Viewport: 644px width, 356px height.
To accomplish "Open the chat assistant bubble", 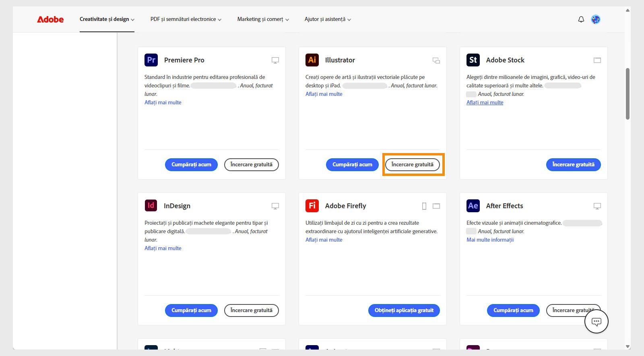I will (596, 321).
